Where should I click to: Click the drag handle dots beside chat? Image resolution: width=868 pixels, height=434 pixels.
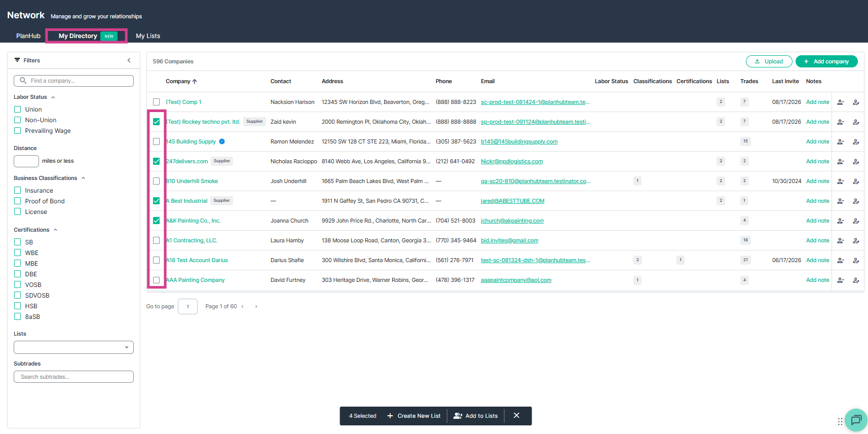point(840,421)
